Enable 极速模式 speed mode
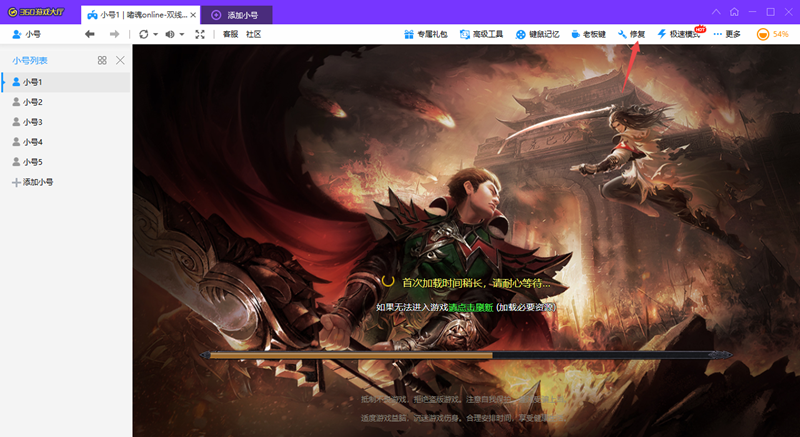Viewport: 800px width, 437px height. pyautogui.click(x=679, y=34)
